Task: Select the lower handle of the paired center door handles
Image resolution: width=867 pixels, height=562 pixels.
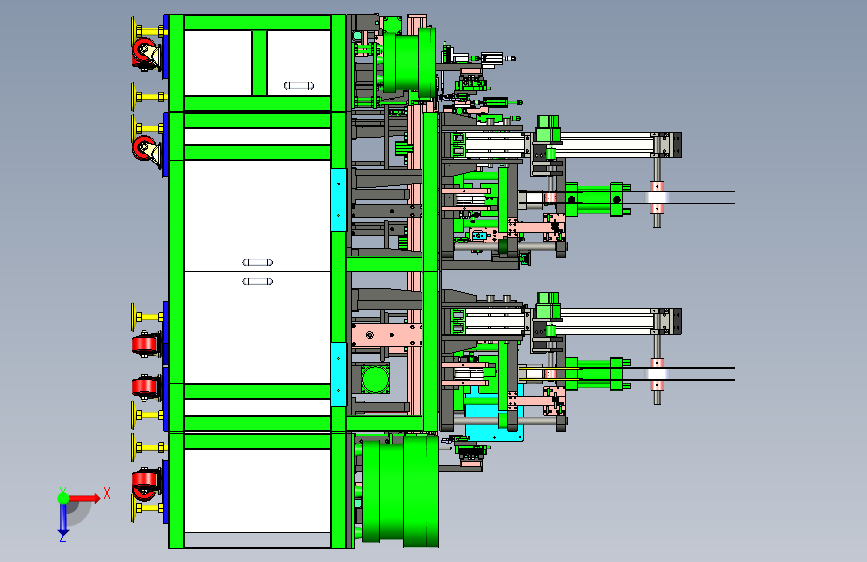Action: (258, 282)
